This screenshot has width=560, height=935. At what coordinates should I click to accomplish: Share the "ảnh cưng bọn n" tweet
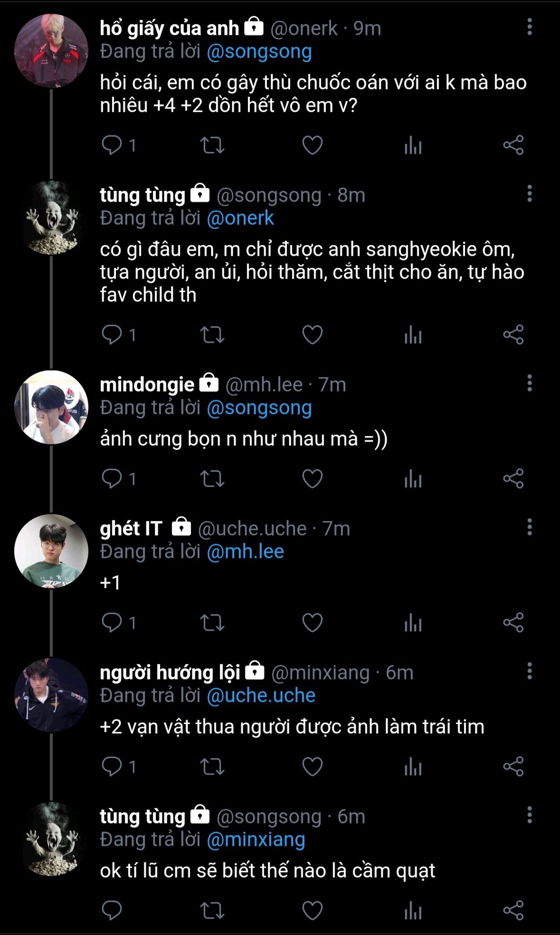513,479
